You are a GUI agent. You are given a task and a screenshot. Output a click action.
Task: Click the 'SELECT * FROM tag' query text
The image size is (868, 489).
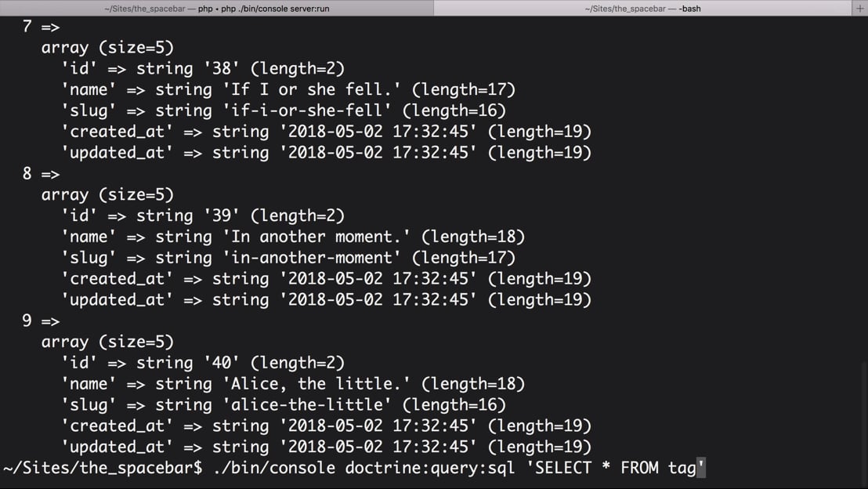tap(615, 468)
